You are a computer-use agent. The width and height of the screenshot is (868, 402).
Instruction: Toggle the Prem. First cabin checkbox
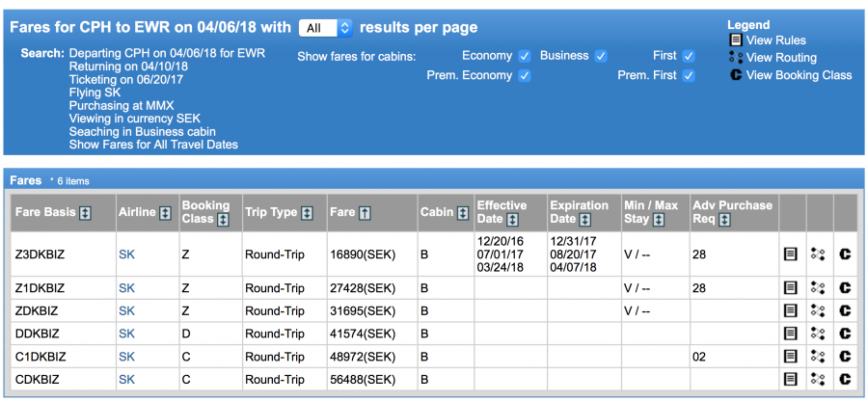pyautogui.click(x=688, y=75)
